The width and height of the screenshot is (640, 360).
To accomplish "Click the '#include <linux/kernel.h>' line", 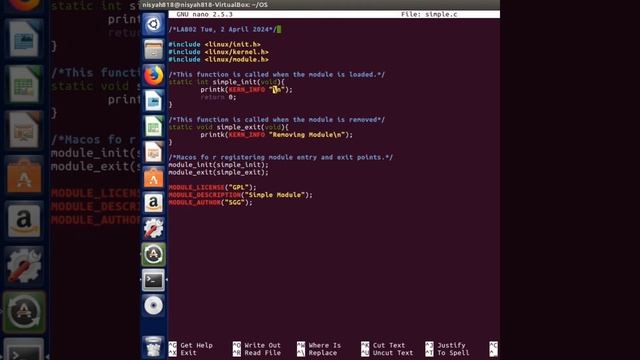I will point(218,52).
